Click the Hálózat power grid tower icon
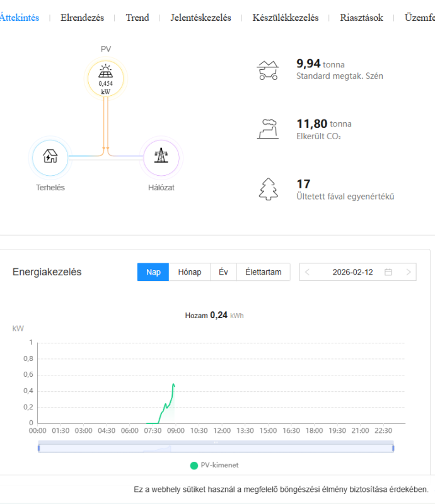The image size is (435, 504). point(162,156)
